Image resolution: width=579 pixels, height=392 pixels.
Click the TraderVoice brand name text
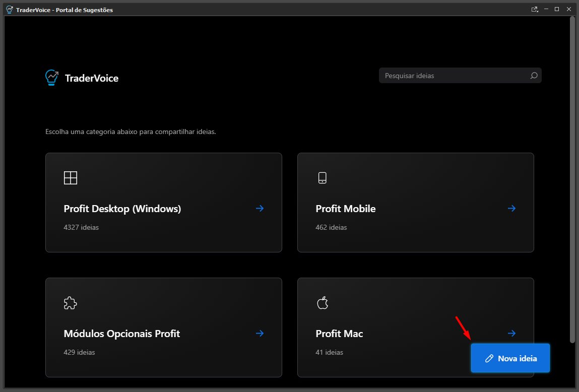[92, 78]
